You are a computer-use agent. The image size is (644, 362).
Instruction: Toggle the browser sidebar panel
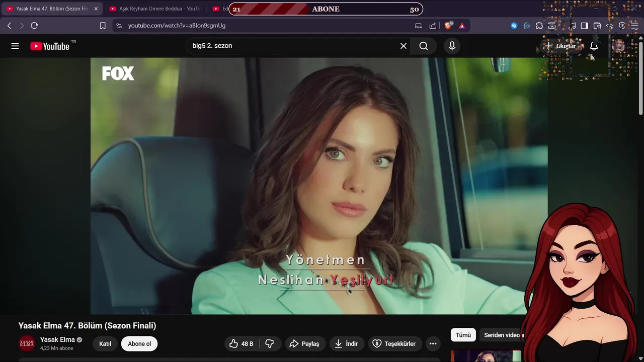[584, 26]
